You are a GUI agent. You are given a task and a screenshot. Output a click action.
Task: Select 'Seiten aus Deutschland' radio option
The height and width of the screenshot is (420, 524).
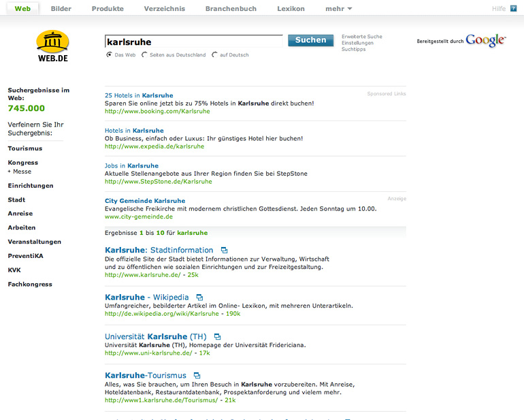(144, 54)
